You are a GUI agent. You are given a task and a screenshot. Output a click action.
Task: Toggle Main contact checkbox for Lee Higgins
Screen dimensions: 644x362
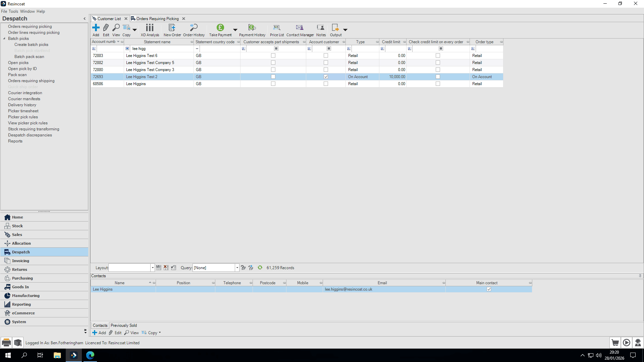point(489,289)
